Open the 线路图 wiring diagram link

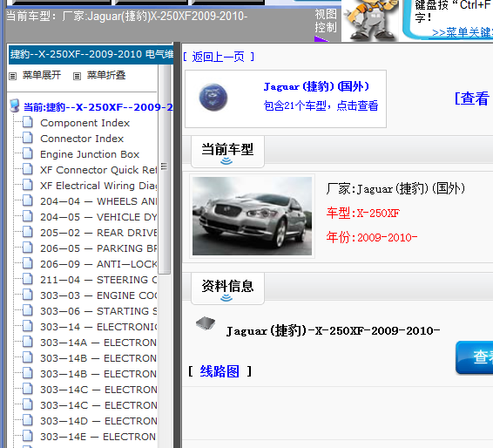point(219,371)
